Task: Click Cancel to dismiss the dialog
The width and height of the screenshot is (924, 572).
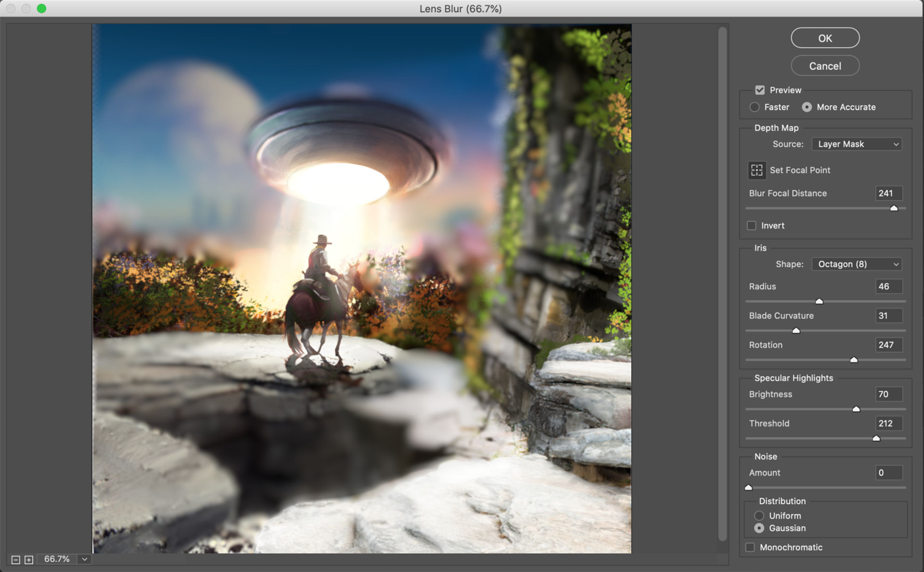Action: pos(825,65)
